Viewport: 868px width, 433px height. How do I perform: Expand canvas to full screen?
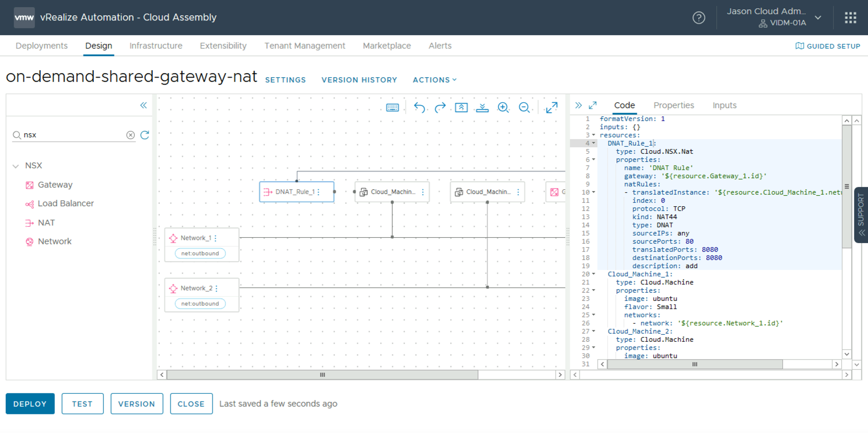(x=552, y=108)
